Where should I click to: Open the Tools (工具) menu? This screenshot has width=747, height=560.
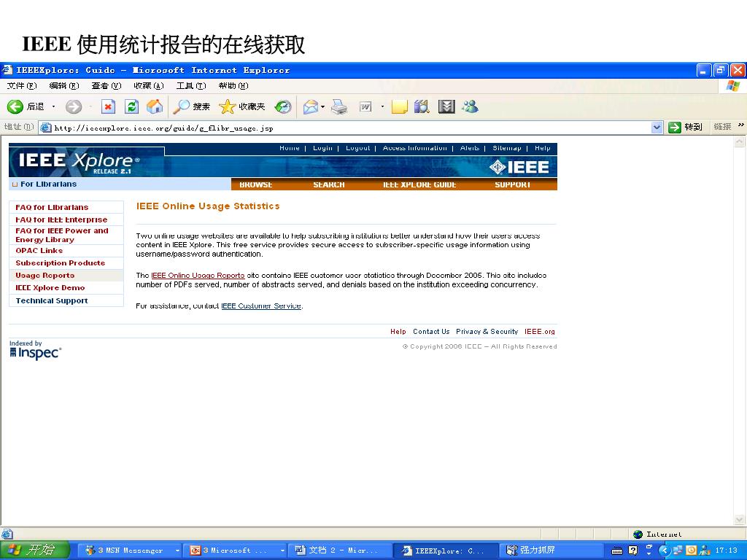[x=191, y=86]
